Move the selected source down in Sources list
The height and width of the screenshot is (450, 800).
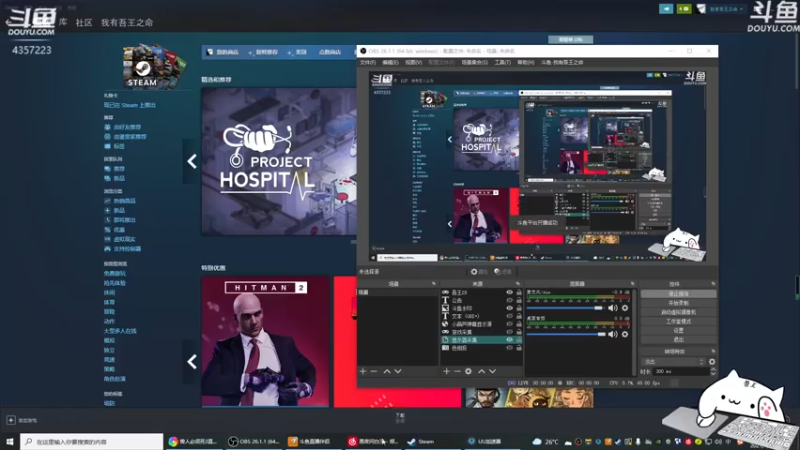492,371
